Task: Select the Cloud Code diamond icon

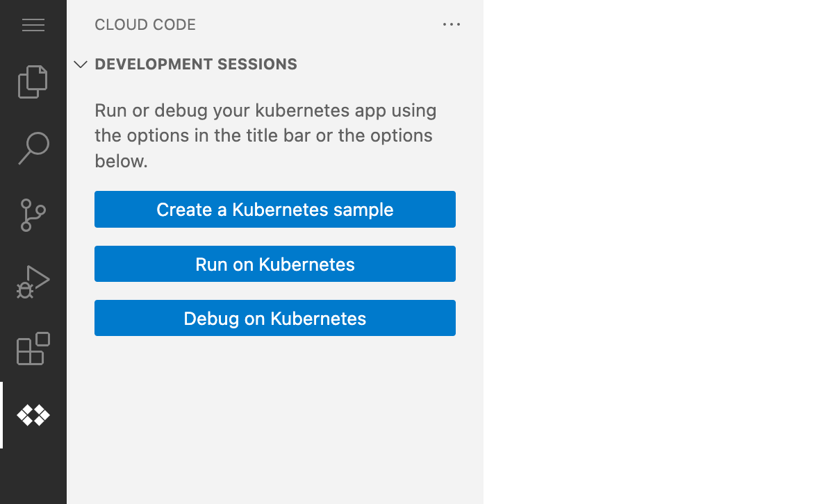Action: coord(33,415)
